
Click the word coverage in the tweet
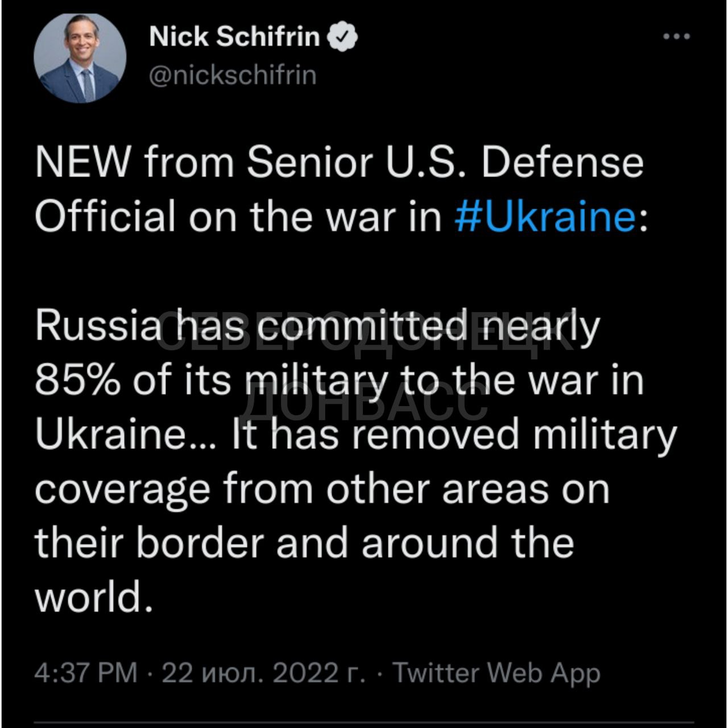click(x=122, y=489)
